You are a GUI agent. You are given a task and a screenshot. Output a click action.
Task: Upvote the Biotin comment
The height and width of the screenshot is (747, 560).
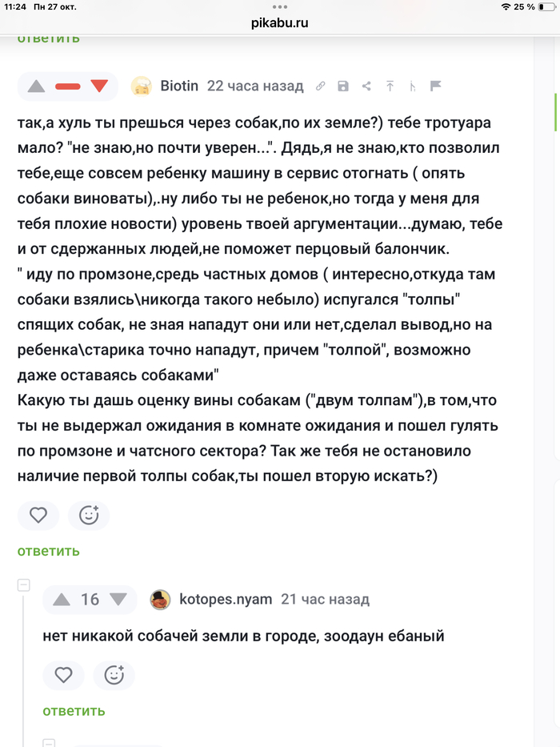(x=37, y=86)
